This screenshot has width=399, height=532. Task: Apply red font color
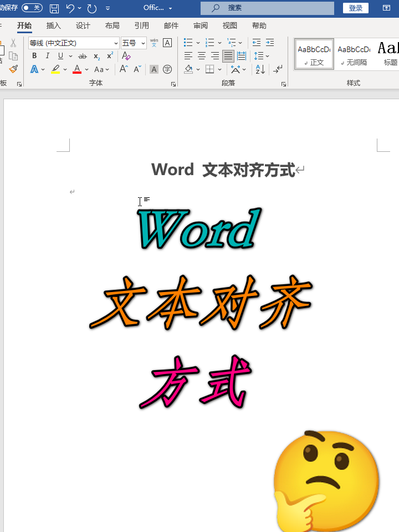coord(77,69)
